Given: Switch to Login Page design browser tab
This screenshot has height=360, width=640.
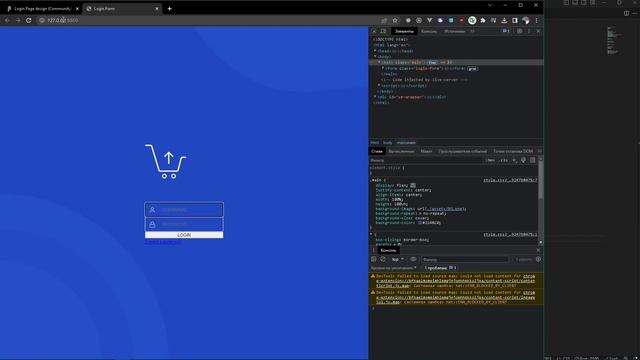Looking at the screenshot, I should click(41, 9).
